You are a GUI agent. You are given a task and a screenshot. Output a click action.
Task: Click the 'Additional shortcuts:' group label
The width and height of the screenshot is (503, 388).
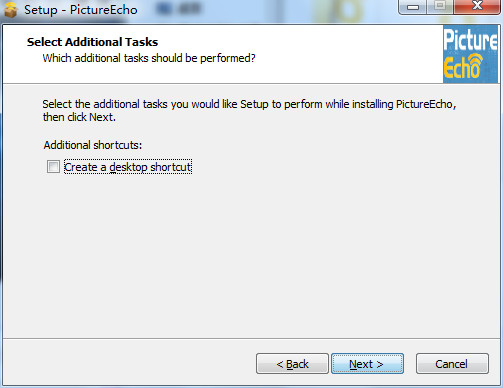93,145
